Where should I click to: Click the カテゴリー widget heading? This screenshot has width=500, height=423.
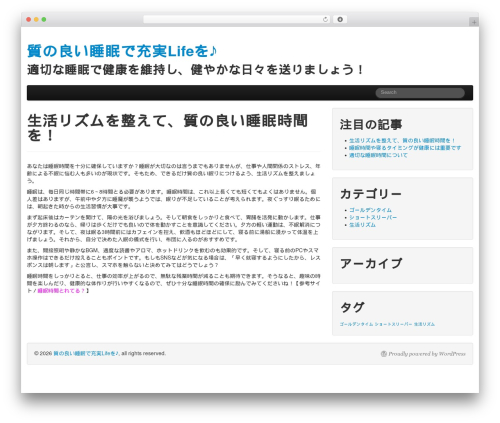point(371,194)
